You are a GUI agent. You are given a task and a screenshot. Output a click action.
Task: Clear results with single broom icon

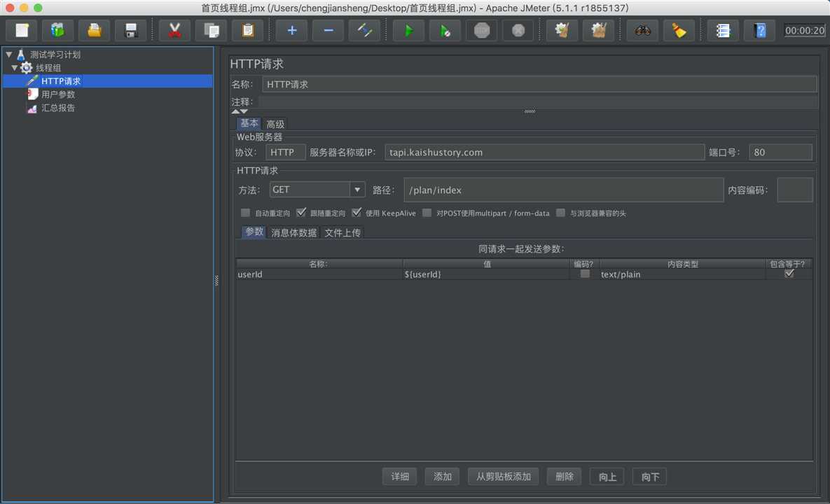(562, 30)
